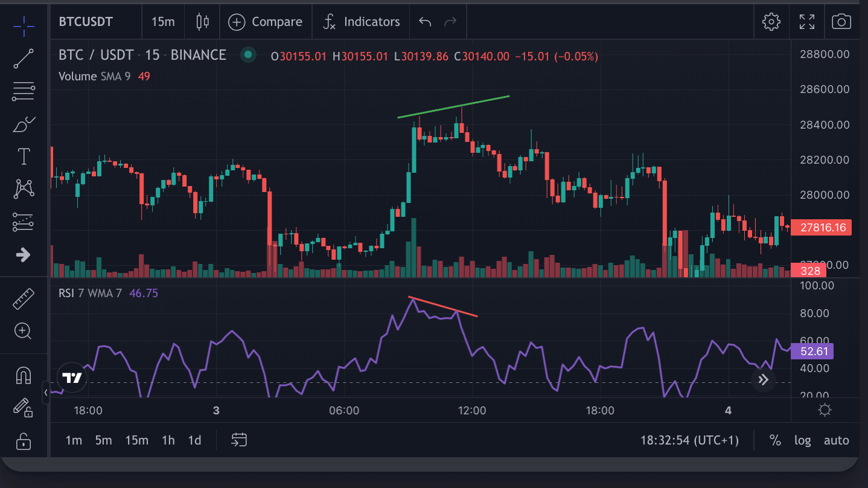Click the Compare button
Screen dimensions: 868x488
coord(266,22)
